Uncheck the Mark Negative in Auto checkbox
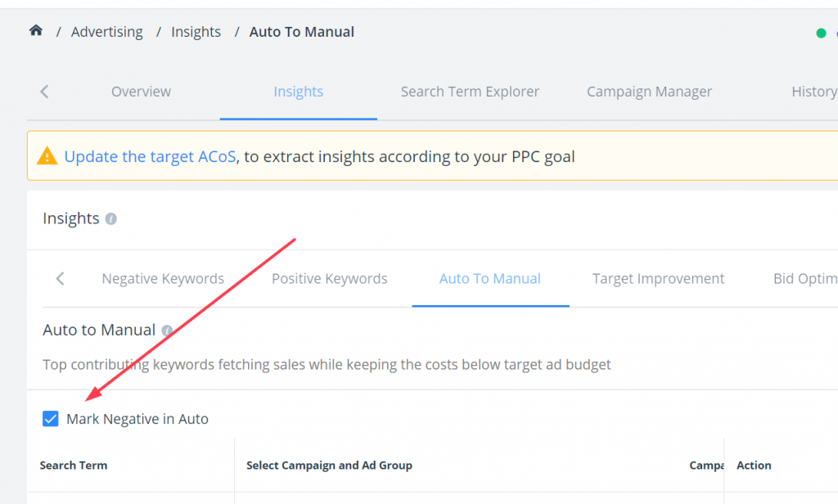 coord(50,418)
